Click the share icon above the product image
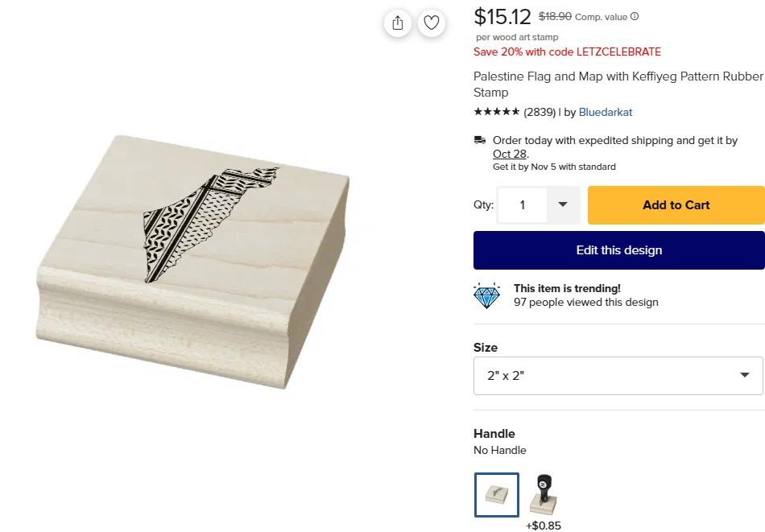 398,23
